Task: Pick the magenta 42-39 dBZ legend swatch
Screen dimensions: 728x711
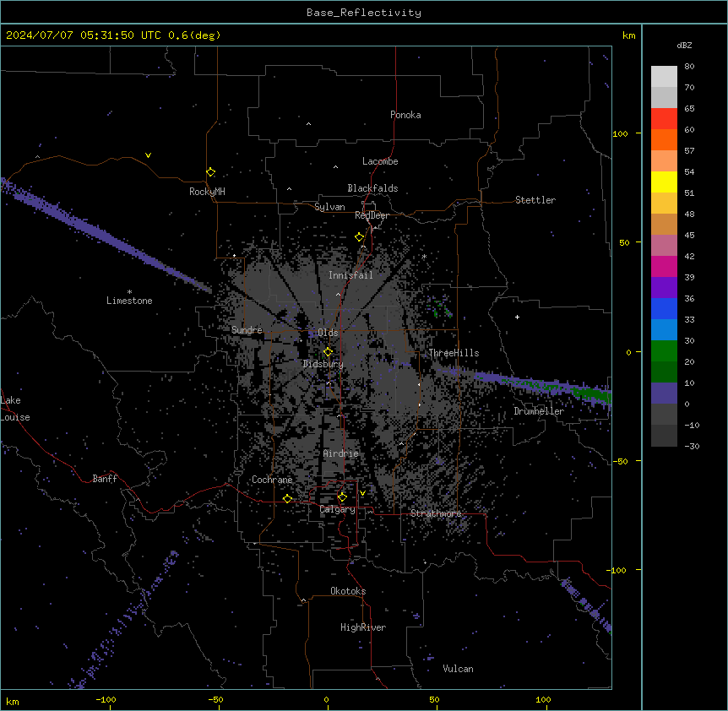Action: pos(664,266)
